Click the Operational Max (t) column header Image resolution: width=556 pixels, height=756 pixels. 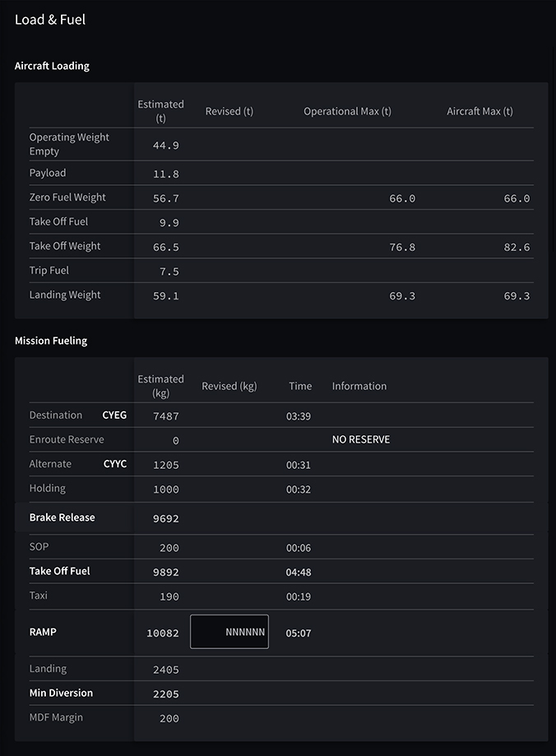point(347,111)
